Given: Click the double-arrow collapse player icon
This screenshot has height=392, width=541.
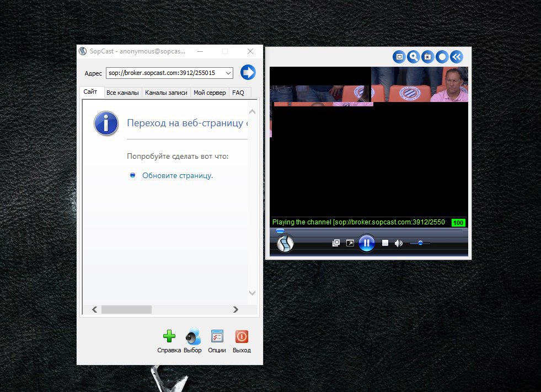Looking at the screenshot, I should pos(457,57).
